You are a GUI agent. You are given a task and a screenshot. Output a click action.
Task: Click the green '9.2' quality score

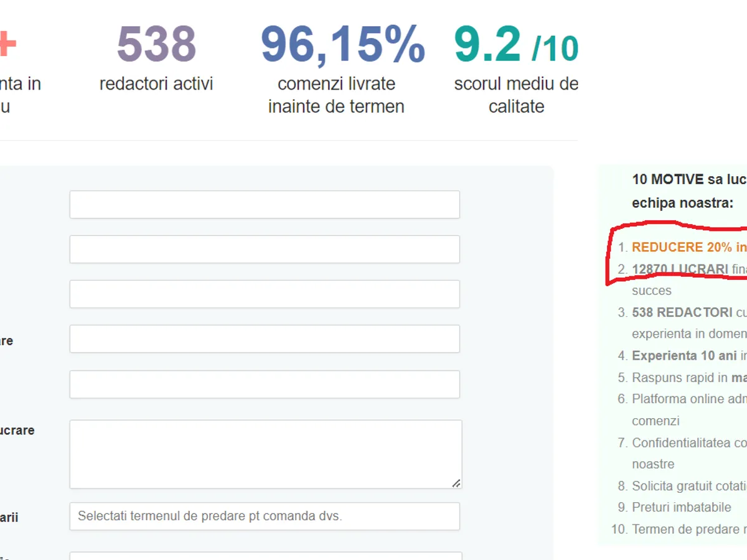pos(489,45)
